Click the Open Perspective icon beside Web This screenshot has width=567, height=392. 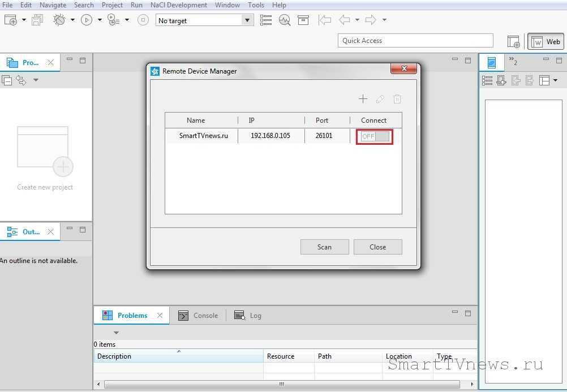pos(513,41)
